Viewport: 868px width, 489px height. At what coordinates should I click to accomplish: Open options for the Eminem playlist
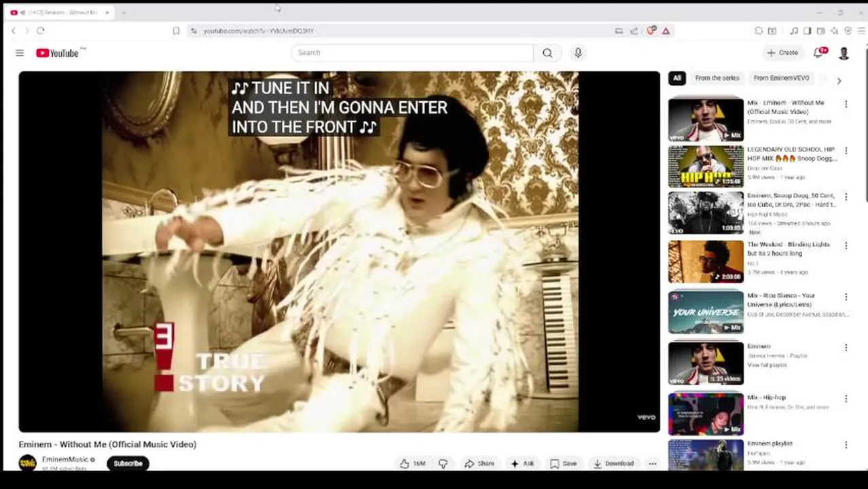[x=846, y=347]
